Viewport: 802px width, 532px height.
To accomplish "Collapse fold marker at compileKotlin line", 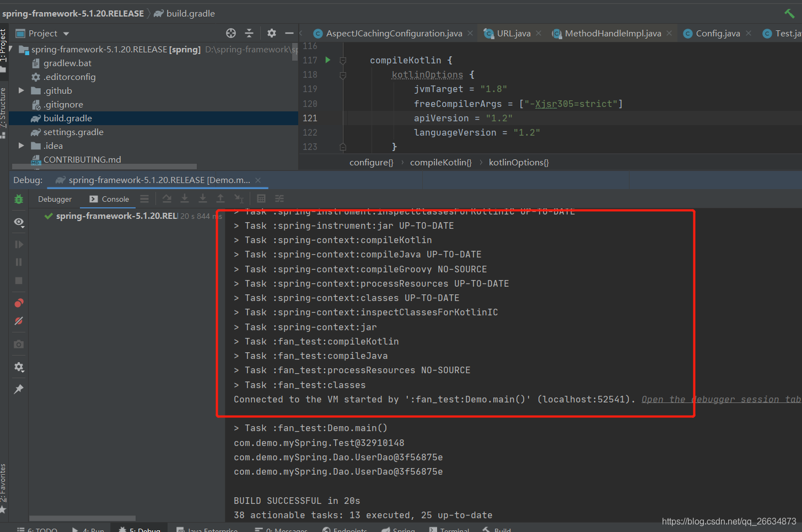I will click(343, 60).
